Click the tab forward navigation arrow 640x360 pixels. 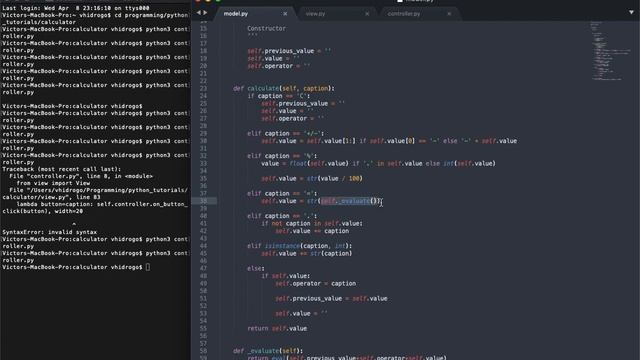[205, 13]
